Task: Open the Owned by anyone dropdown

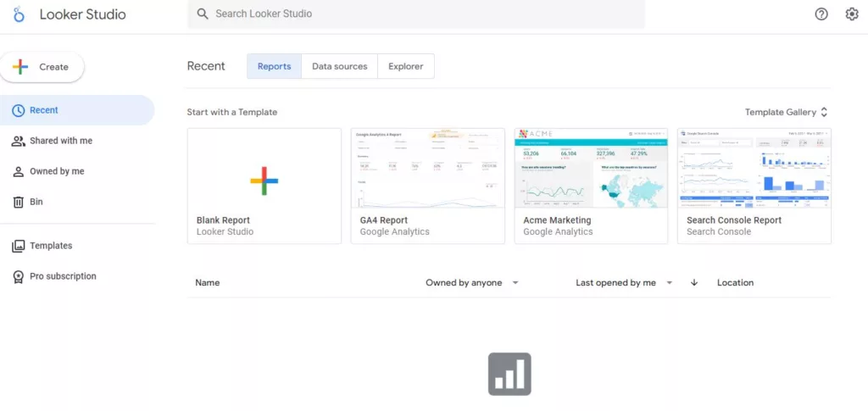Action: 471,283
